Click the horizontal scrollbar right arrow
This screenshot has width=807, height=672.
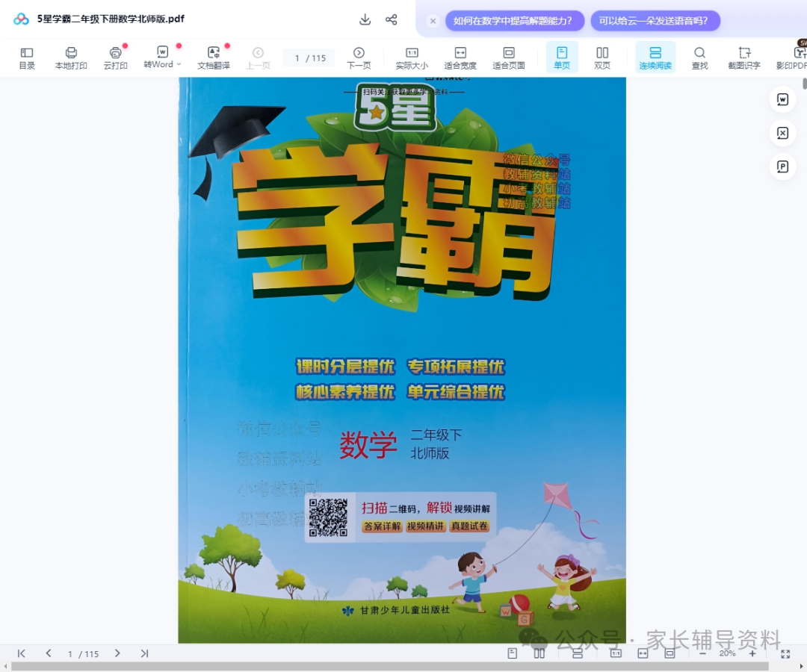[801, 667]
